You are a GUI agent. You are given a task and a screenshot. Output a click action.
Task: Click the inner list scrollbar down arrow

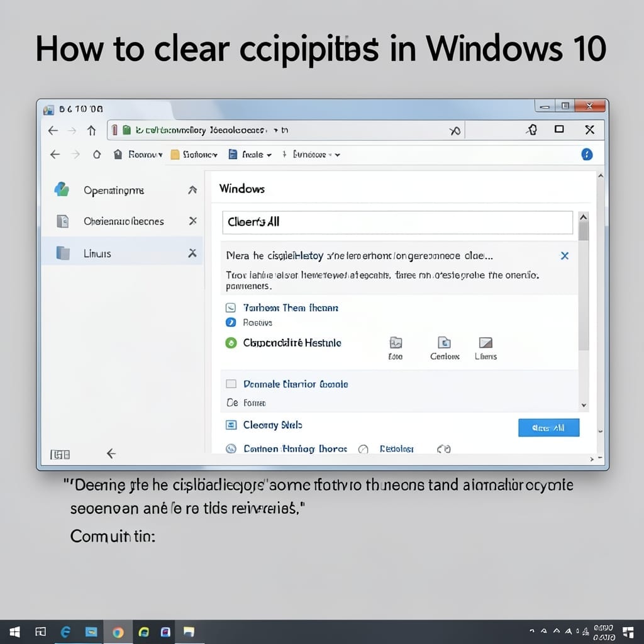(x=584, y=405)
